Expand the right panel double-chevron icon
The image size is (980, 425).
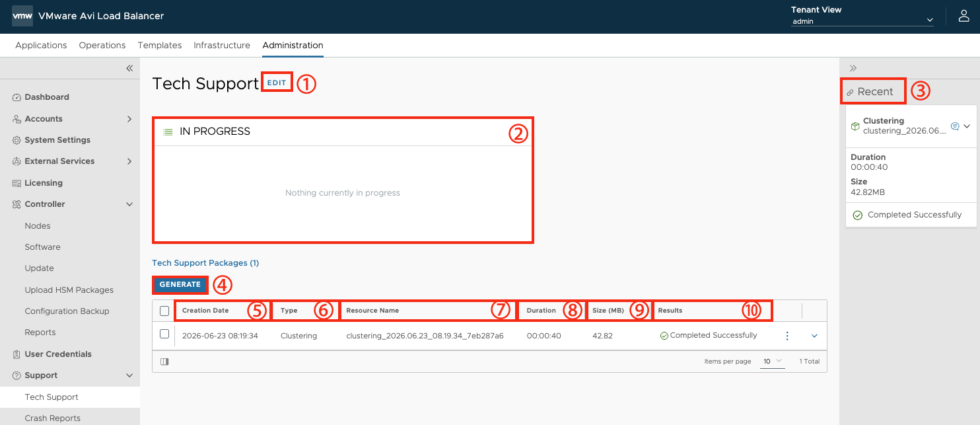[853, 68]
